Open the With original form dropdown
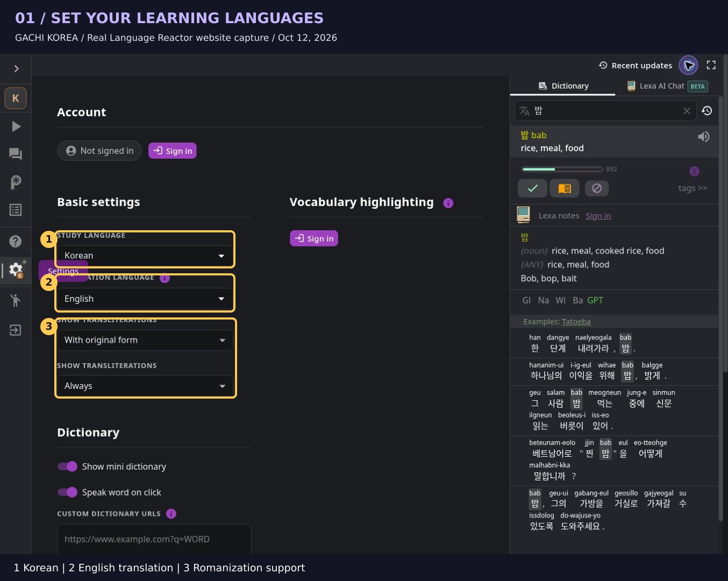This screenshot has height=581, width=728. coord(145,340)
